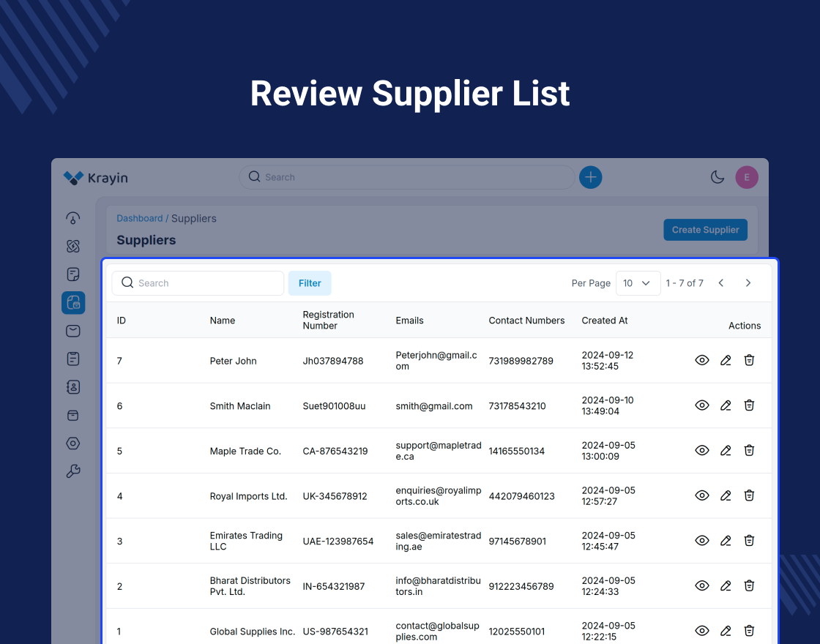
Task: Edit Maple Trade Co. pencil icon
Action: point(726,450)
